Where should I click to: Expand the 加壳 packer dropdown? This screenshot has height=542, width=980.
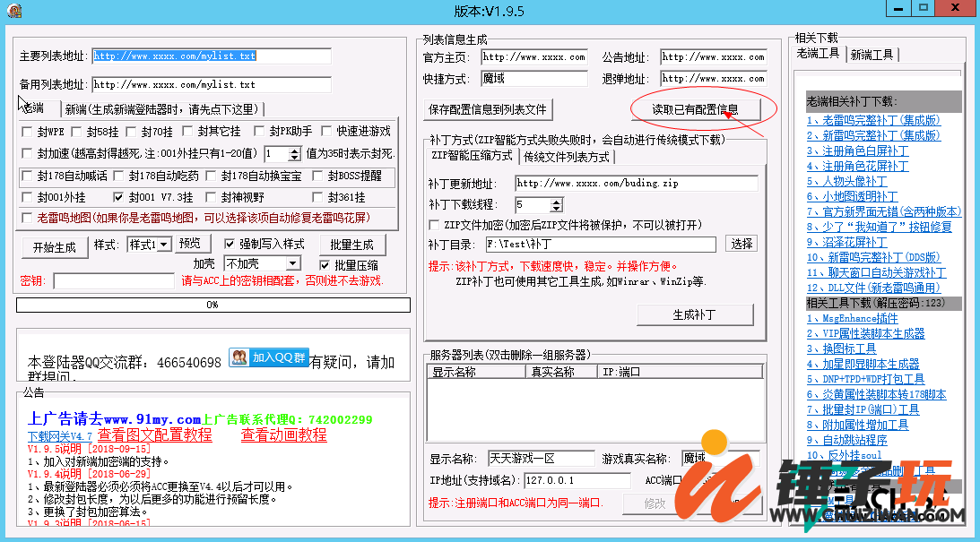(x=292, y=263)
